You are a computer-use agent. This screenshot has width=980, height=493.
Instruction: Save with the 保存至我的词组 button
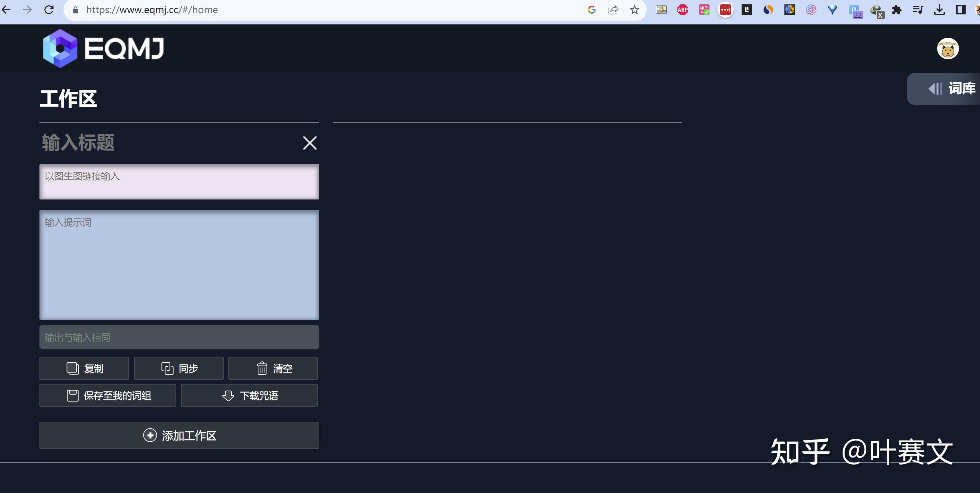[108, 395]
